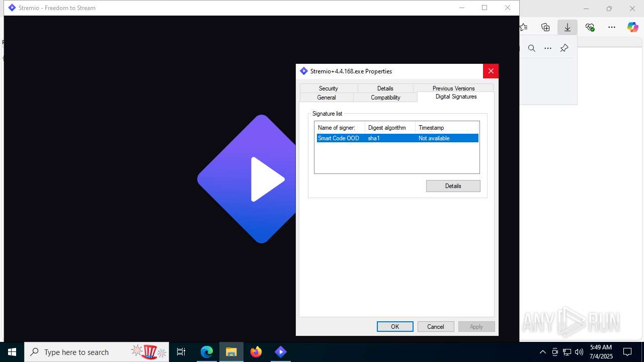Open Edge favorites star icon

(x=523, y=27)
